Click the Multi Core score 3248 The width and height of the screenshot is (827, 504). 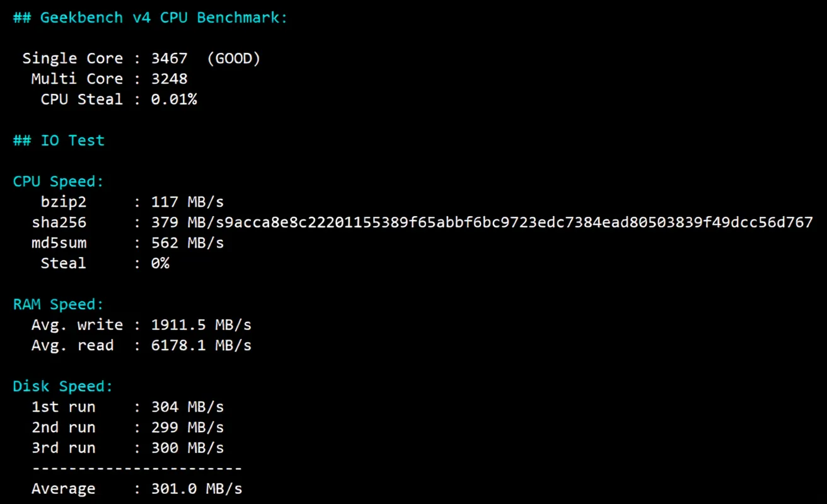click(169, 79)
